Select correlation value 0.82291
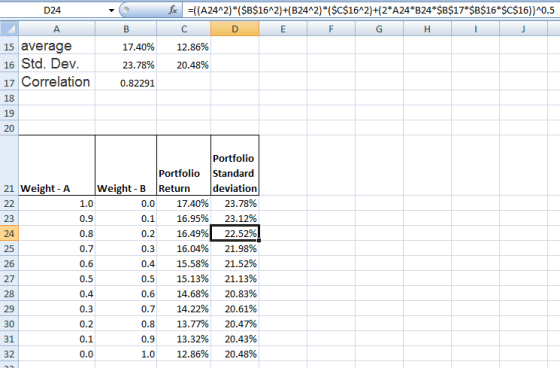 pyautogui.click(x=126, y=81)
